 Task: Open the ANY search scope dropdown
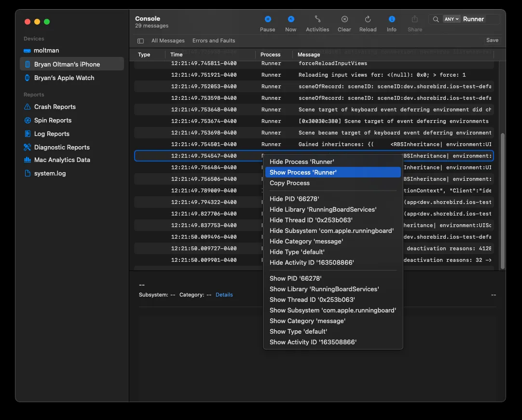click(x=452, y=19)
